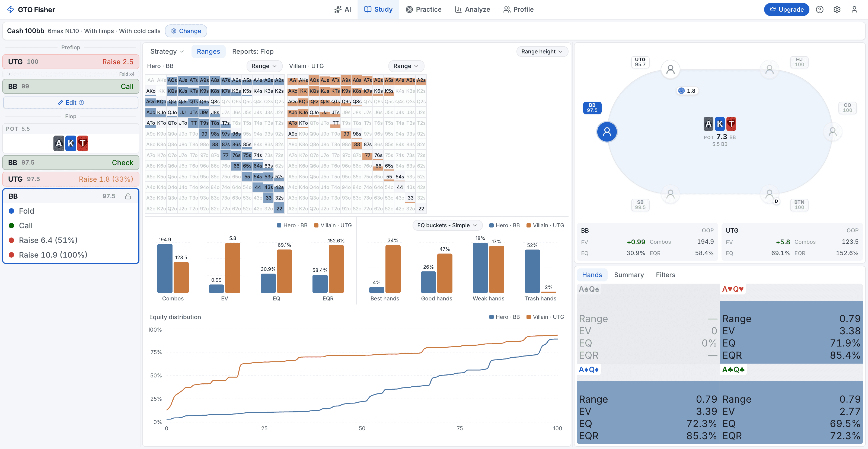Toggle Hero BB legend in Equity distribution

pos(504,317)
